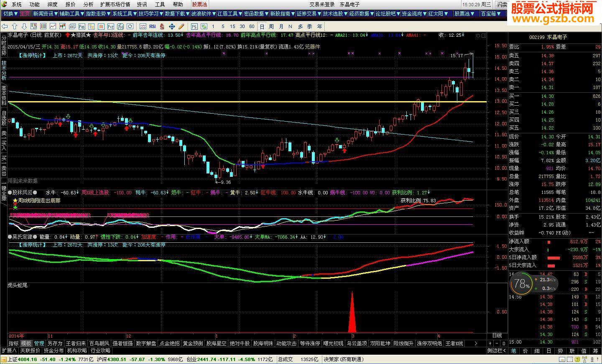Screen dimensions: 602x364
Task: Switch to weekly 周 period
Action: 271,26
